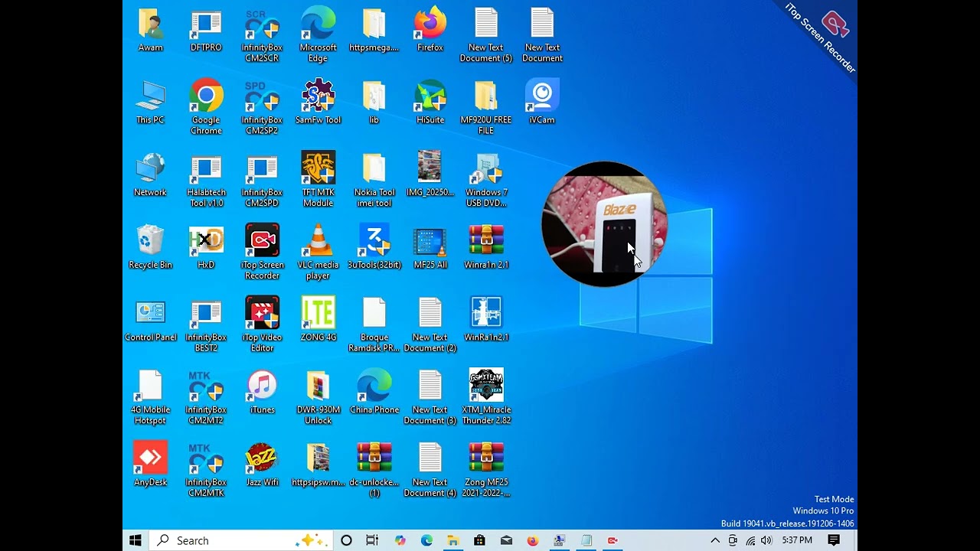This screenshot has height=551, width=980.
Task: Launch HiSuite desktop shortcut
Action: pos(430,103)
